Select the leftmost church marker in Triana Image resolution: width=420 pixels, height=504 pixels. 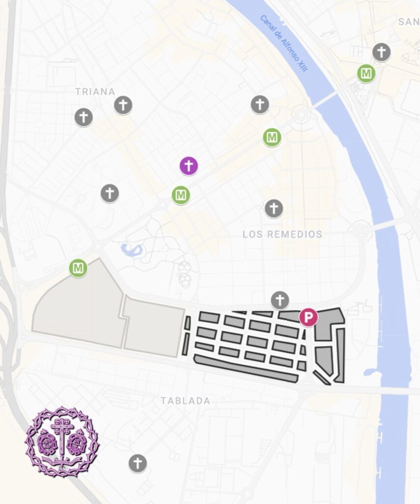pos(84,117)
